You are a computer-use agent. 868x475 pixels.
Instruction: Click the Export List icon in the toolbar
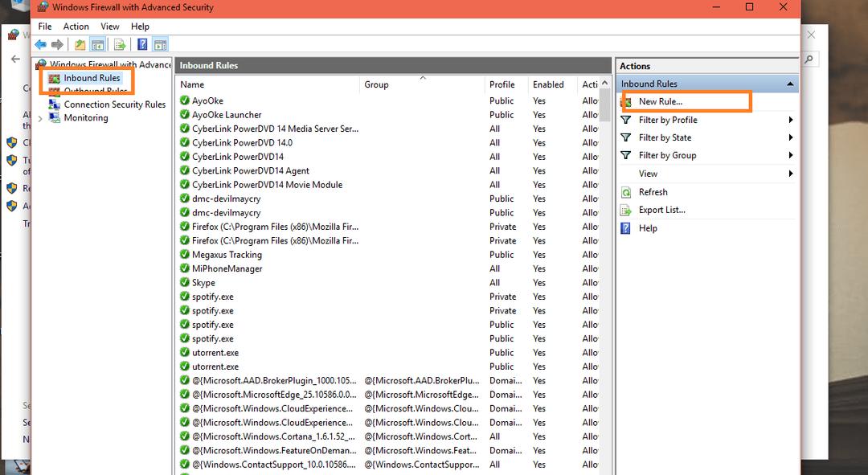(120, 44)
